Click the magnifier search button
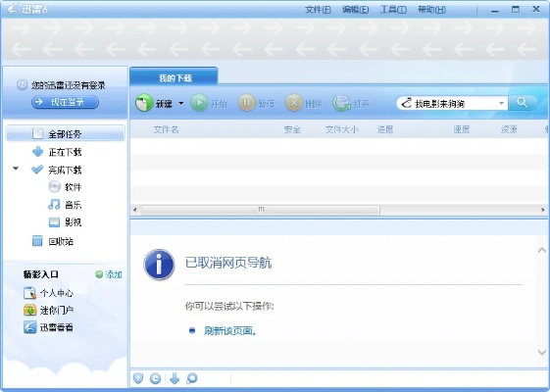Screen dimensions: 550x392 tap(522, 103)
